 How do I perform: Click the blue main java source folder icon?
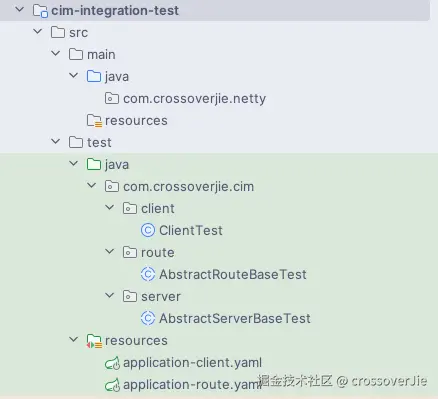[94, 76]
